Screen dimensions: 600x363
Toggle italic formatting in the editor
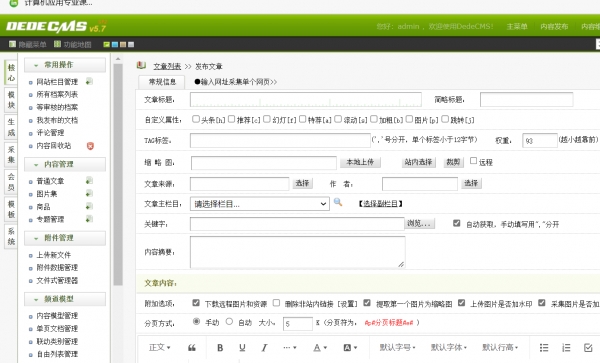coord(264,347)
